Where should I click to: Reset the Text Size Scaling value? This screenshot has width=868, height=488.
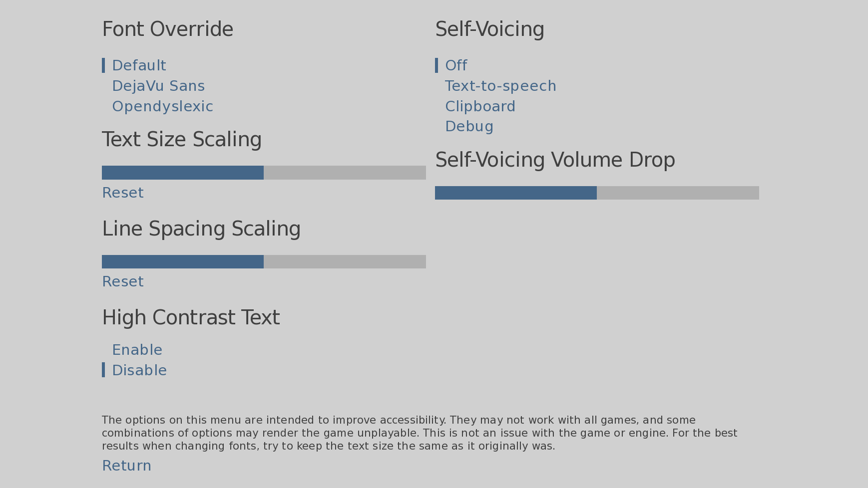pos(123,193)
